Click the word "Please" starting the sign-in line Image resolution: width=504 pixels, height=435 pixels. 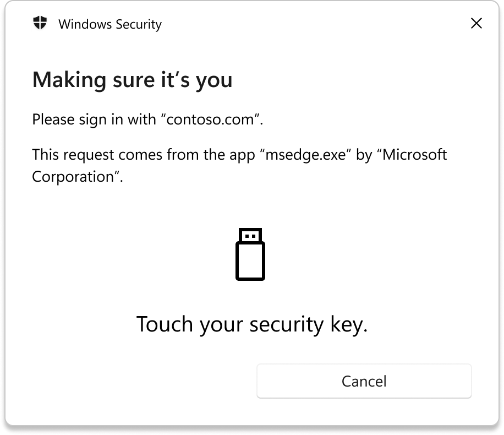(53, 119)
